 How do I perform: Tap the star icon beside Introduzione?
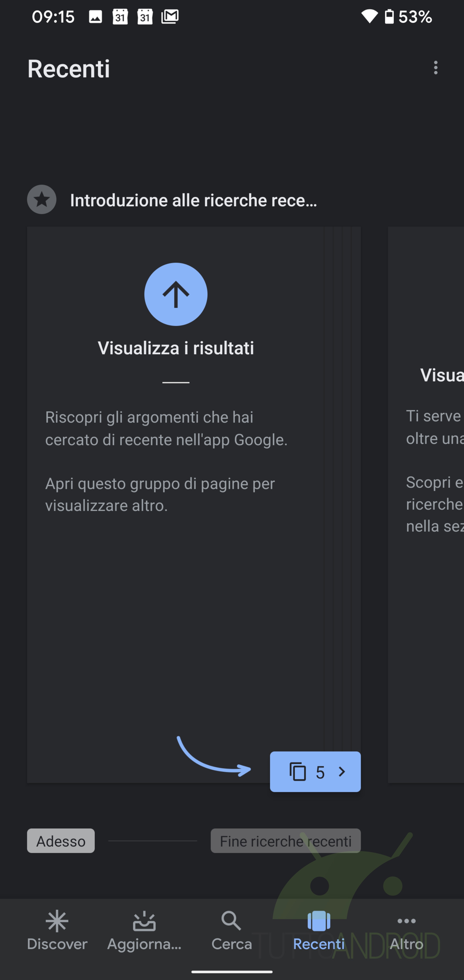pos(42,199)
